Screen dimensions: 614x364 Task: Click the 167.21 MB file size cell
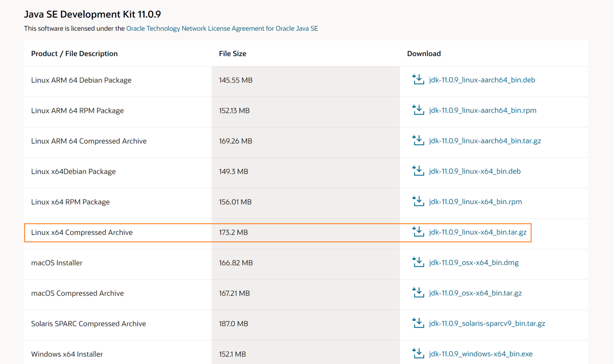(x=306, y=295)
